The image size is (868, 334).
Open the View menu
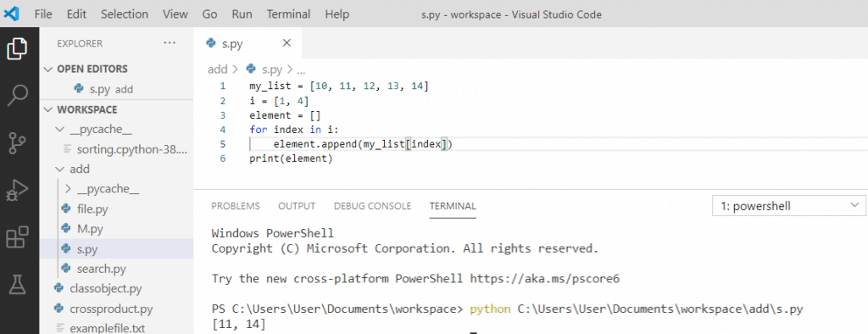[x=175, y=14]
